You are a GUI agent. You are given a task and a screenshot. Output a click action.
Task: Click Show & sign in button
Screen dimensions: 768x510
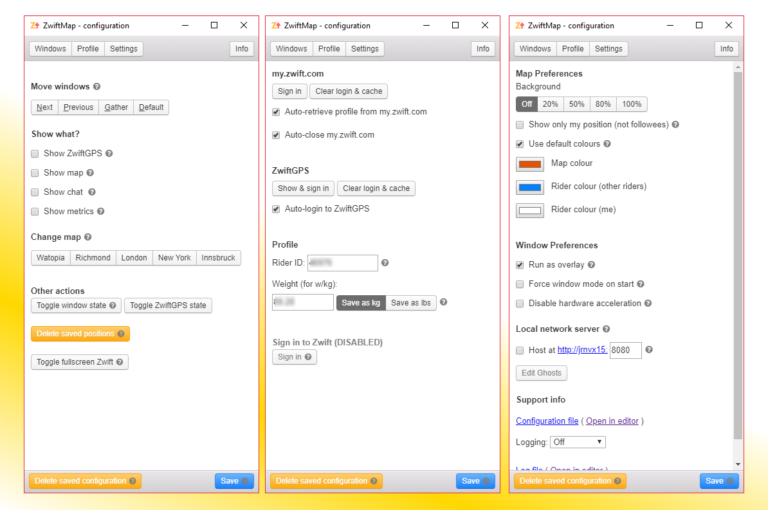pyautogui.click(x=303, y=188)
